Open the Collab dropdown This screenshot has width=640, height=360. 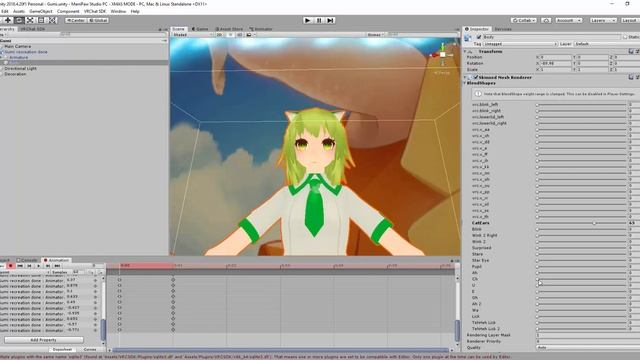click(x=524, y=20)
